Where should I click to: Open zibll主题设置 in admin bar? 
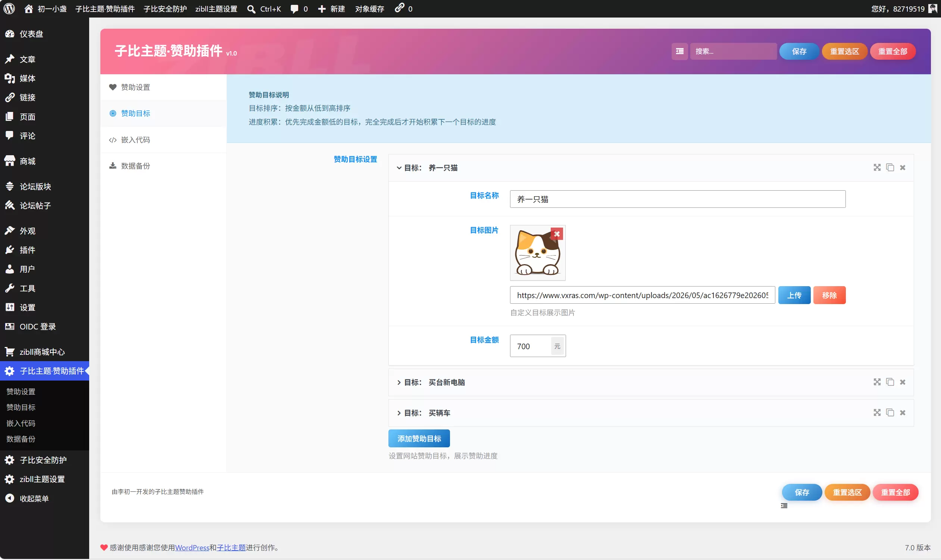tap(216, 9)
